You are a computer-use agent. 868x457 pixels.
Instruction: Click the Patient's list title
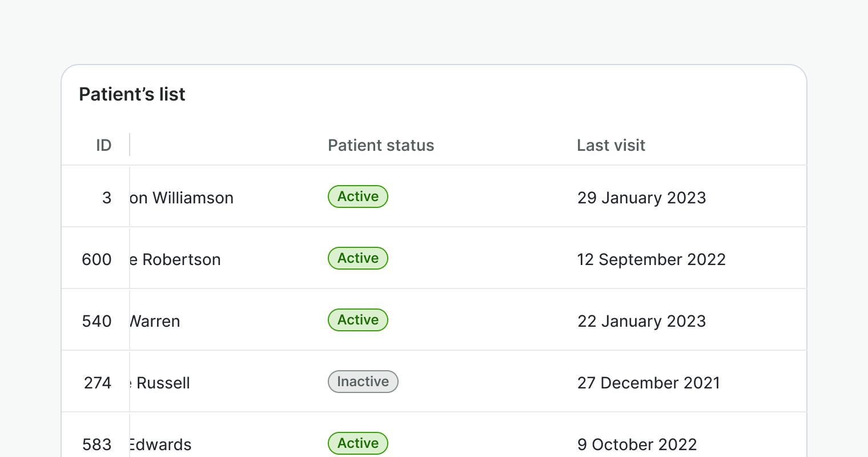click(x=132, y=94)
